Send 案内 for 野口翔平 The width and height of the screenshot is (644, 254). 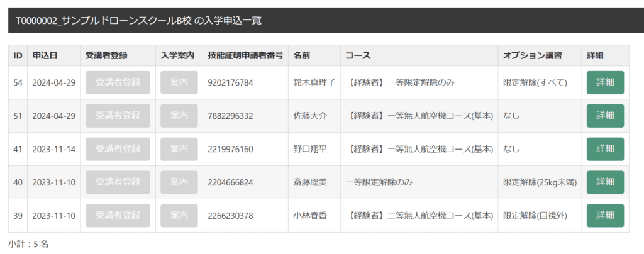179,149
